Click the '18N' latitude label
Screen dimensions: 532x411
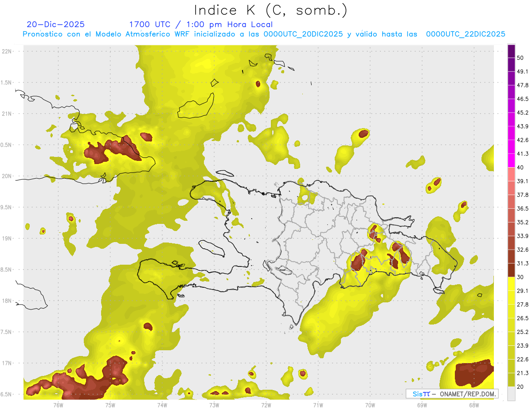(8, 301)
